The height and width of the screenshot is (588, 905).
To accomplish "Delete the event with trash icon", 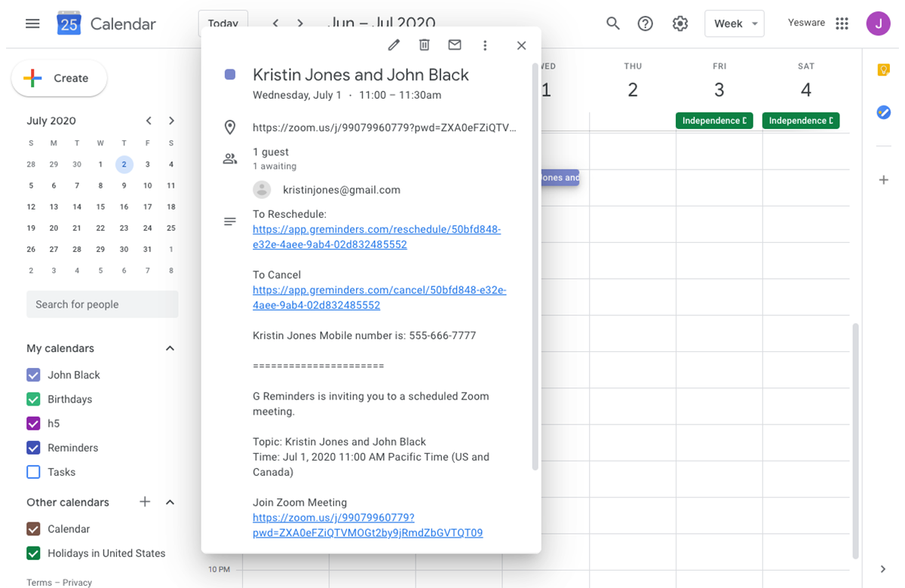I will pos(425,45).
